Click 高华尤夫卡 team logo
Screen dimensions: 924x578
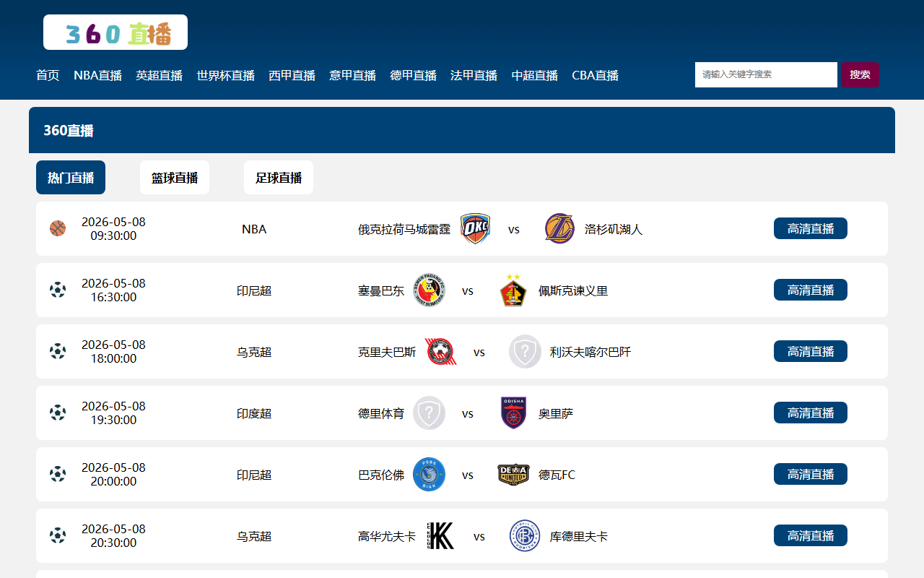(441, 535)
